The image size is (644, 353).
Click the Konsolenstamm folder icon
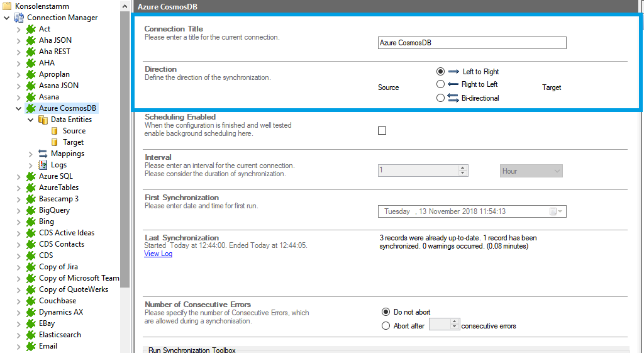(x=7, y=6)
